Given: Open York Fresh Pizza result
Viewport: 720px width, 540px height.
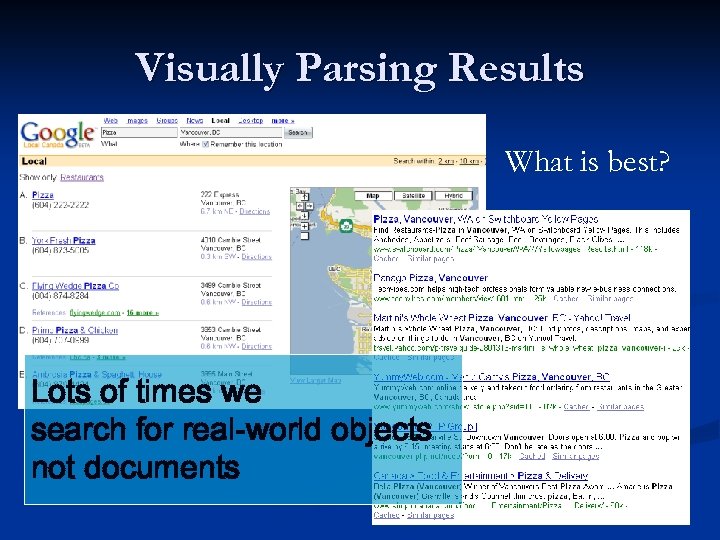Looking at the screenshot, I should [64, 241].
